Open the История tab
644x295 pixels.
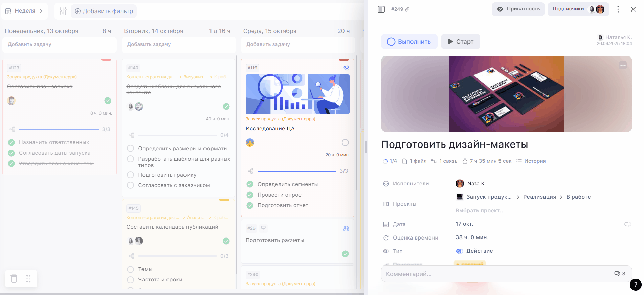pyautogui.click(x=531, y=161)
